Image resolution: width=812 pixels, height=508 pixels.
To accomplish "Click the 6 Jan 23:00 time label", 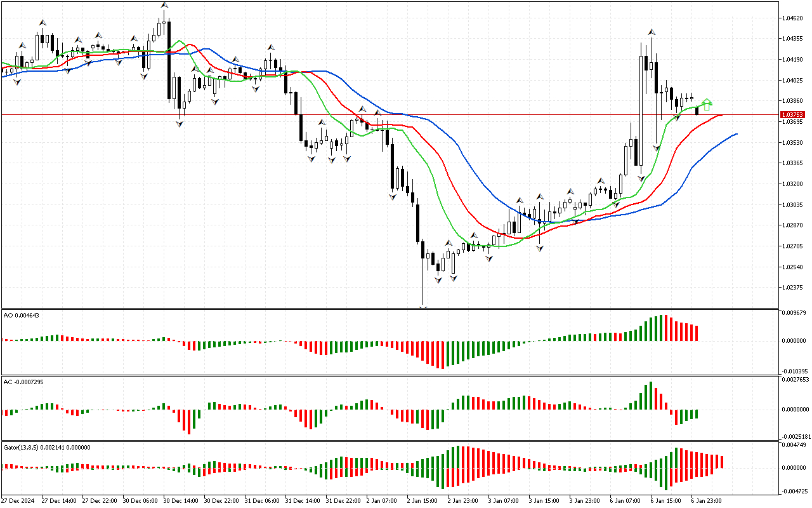I will (705, 500).
